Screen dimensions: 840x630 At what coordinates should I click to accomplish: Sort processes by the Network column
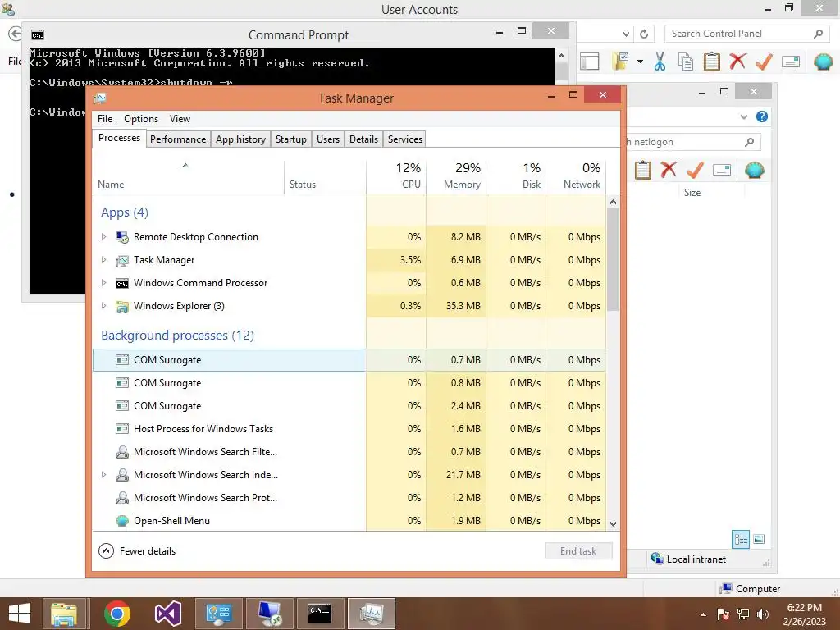click(576, 176)
